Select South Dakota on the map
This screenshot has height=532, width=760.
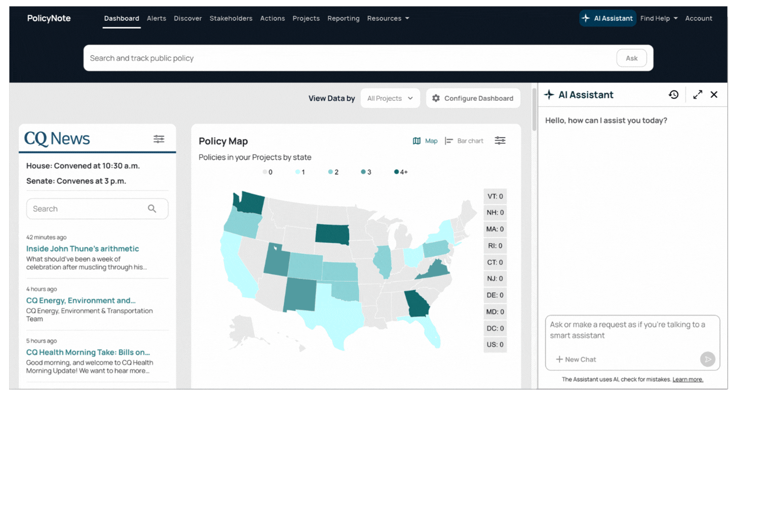point(332,234)
